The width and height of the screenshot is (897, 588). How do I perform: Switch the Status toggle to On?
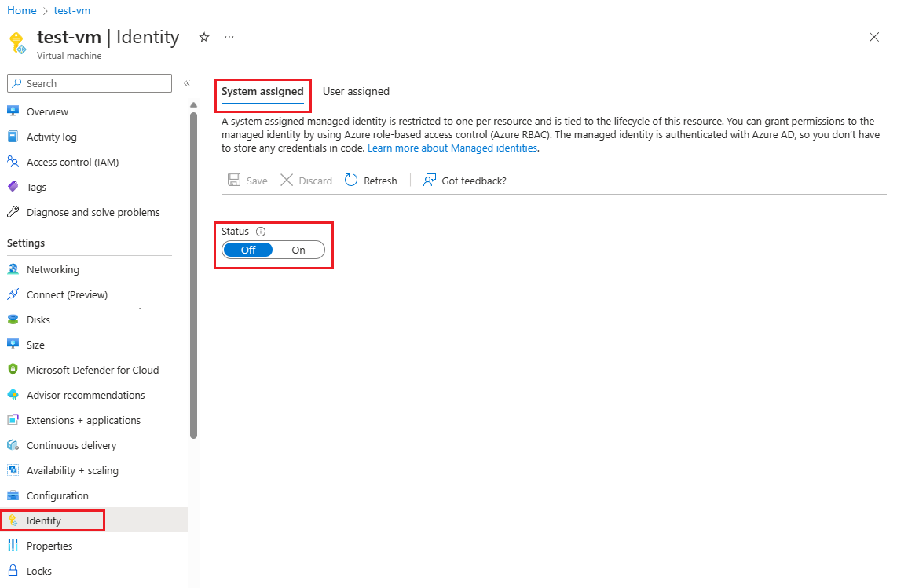tap(298, 250)
